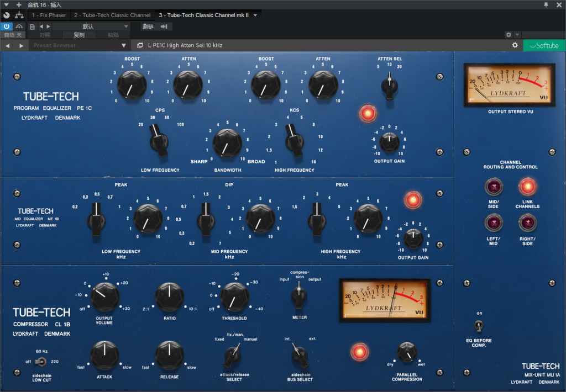Click the window icon beside parameter readout
The height and width of the screenshot is (392, 566).
pyautogui.click(x=140, y=45)
